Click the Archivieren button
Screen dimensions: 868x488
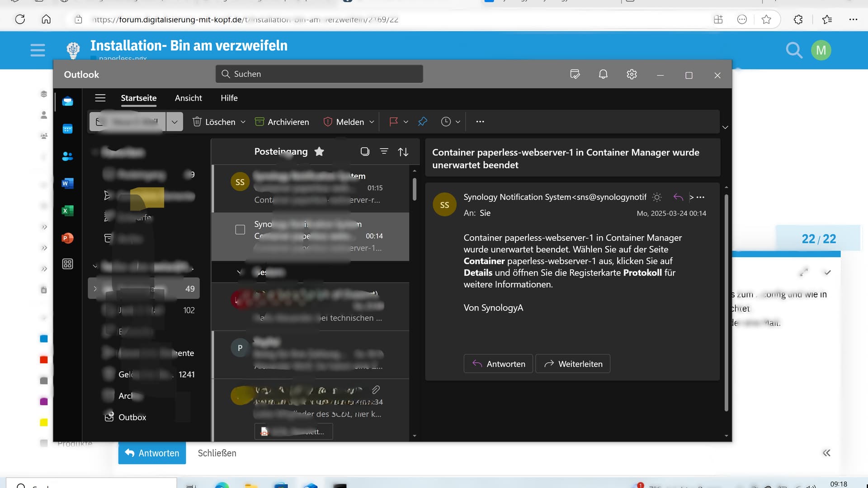coord(282,122)
